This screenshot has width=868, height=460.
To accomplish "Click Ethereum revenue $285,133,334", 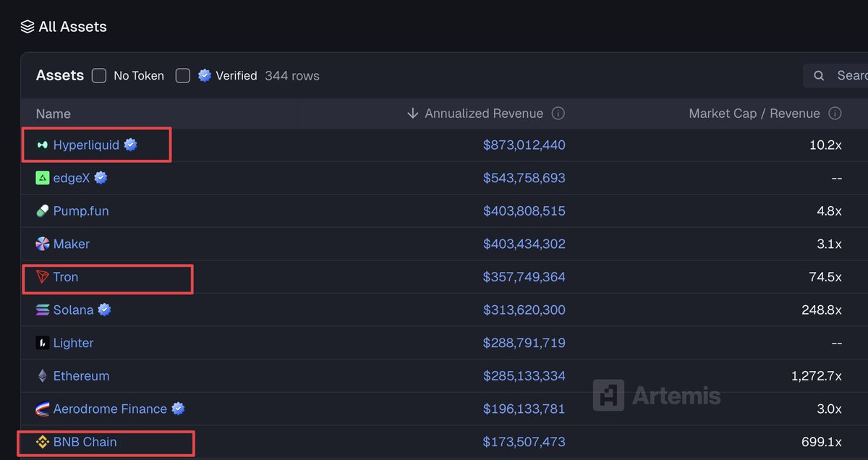I will pyautogui.click(x=524, y=376).
